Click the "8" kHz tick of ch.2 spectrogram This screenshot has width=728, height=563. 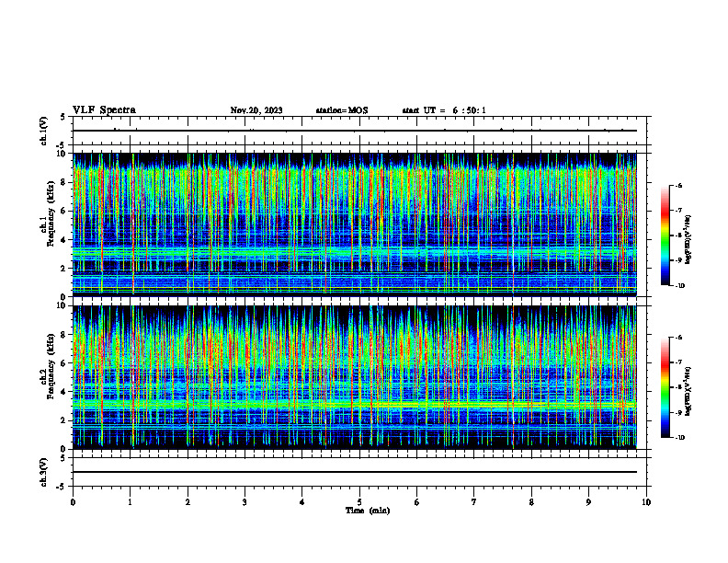[65, 335]
